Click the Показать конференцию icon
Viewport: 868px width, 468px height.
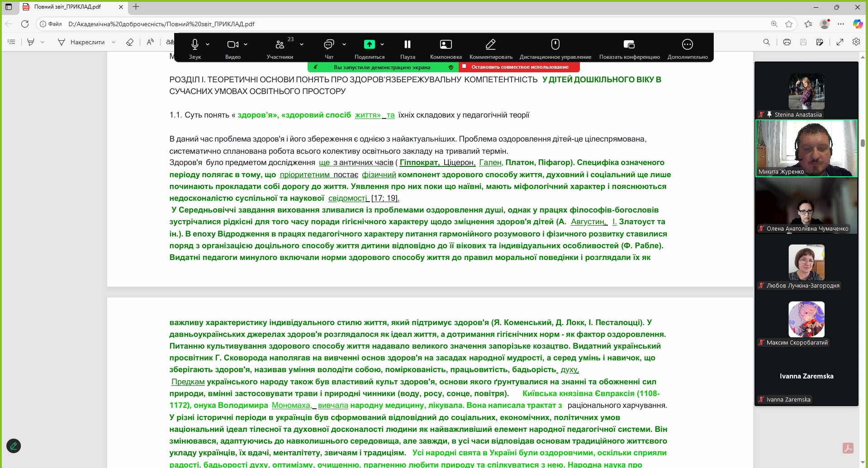629,44
